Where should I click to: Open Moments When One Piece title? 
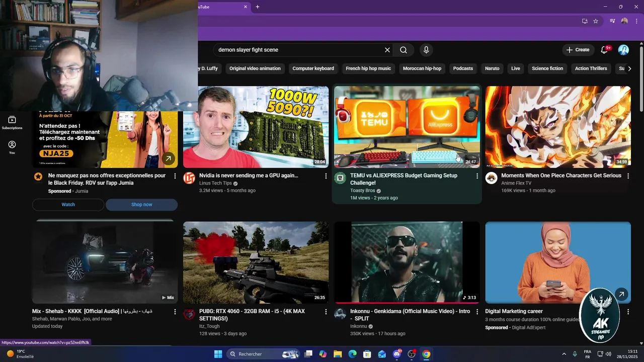(x=561, y=175)
